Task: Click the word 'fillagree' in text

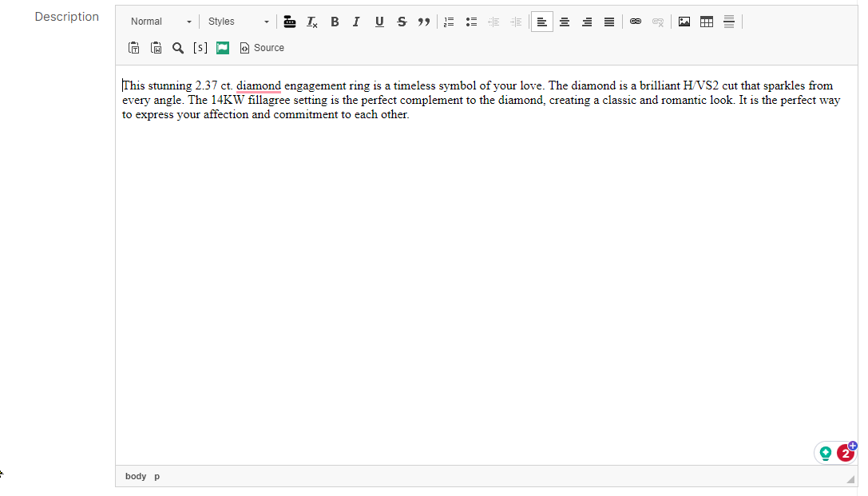Action: (x=269, y=100)
